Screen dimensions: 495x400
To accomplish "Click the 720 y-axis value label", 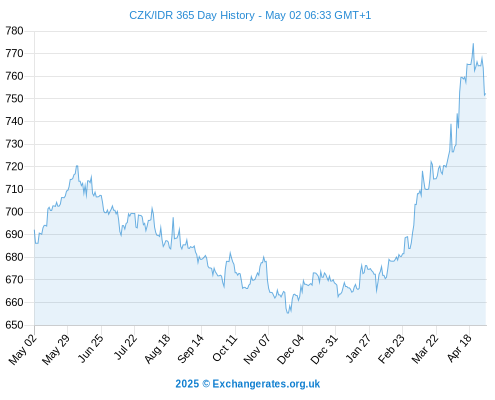I will [14, 166].
